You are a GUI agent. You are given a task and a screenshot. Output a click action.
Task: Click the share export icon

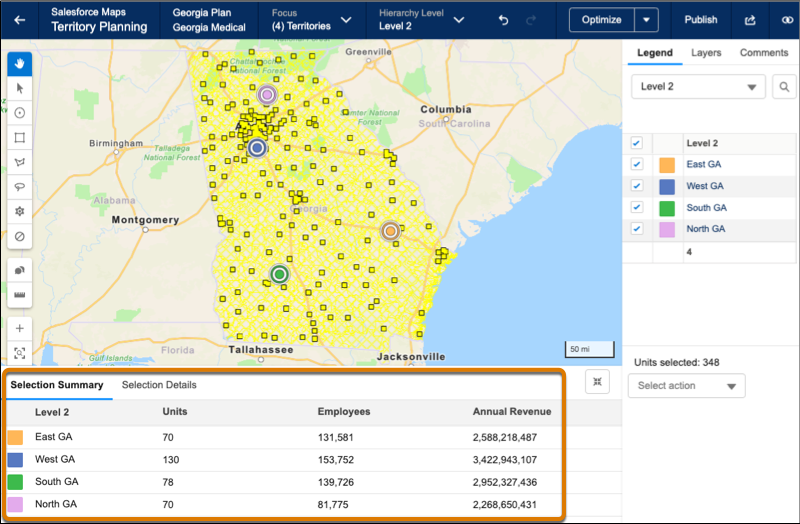tap(750, 20)
